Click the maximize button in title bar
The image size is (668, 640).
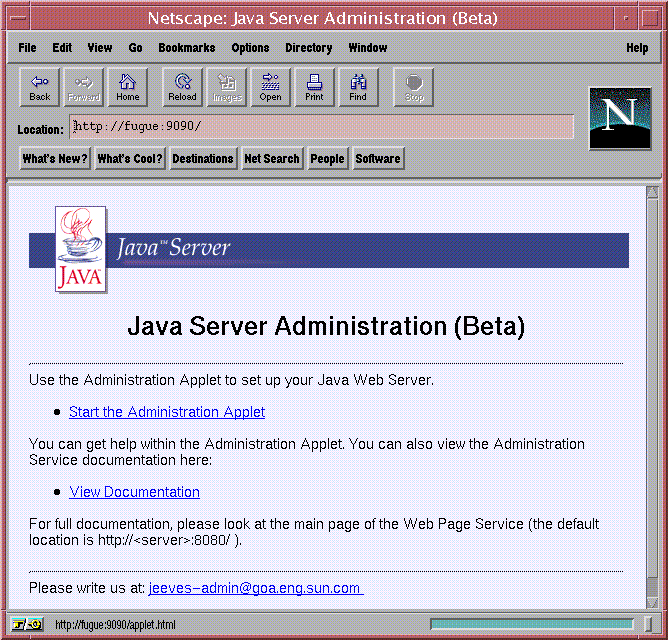pyautogui.click(x=650, y=18)
